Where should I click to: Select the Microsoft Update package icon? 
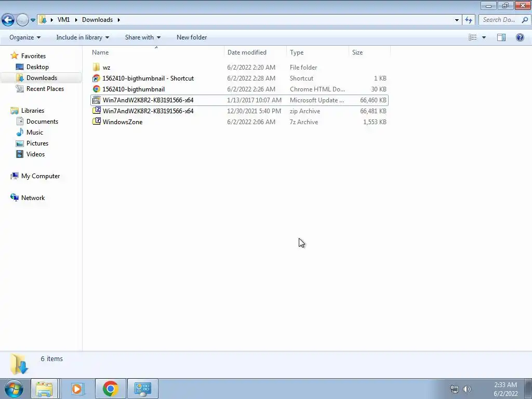96,100
